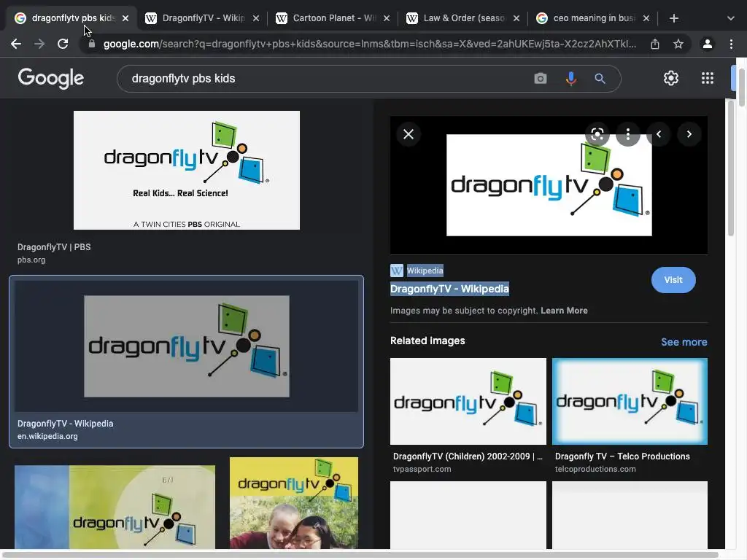Open DragonflyTV - Wikipedia title link

449,289
